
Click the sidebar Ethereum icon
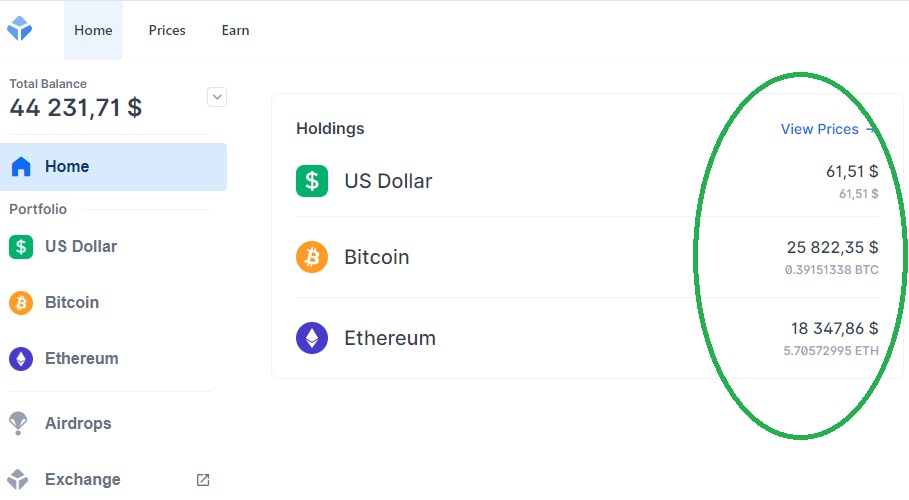[20, 358]
